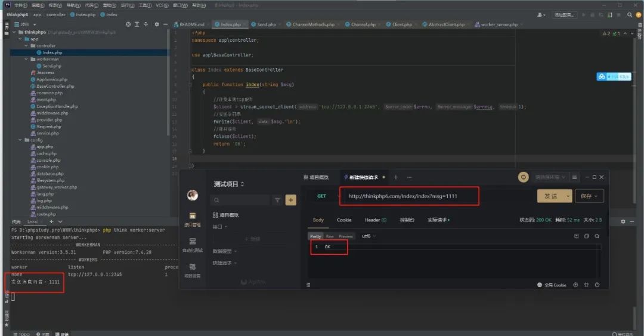Open the Header response tab

click(x=376, y=220)
